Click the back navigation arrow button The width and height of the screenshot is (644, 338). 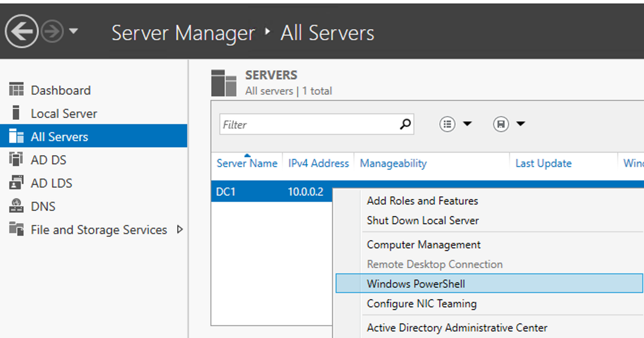[x=21, y=31]
